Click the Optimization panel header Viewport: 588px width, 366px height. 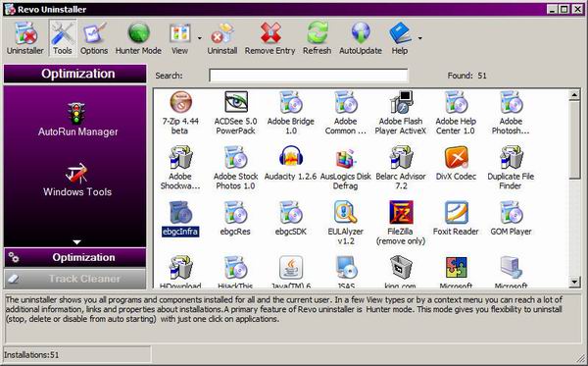(x=75, y=74)
